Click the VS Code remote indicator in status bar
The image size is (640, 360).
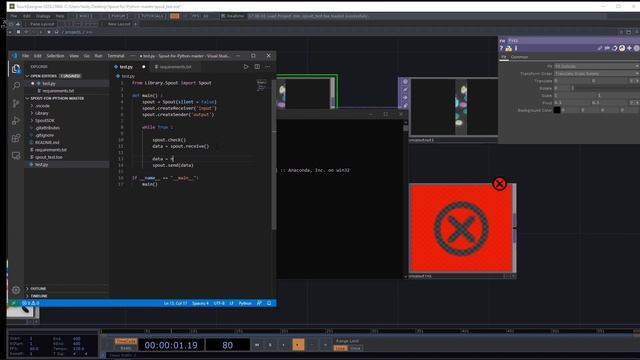pos(13,303)
